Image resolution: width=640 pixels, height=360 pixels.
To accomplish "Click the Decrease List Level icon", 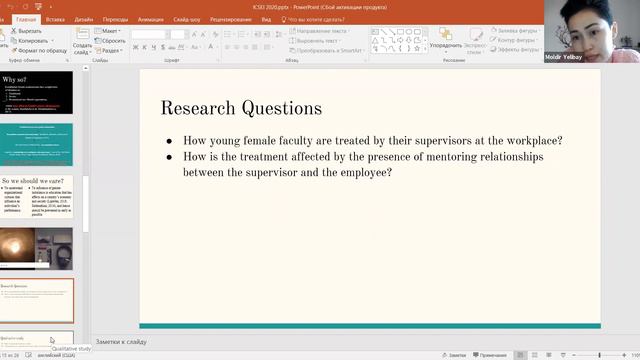I will (258, 35).
